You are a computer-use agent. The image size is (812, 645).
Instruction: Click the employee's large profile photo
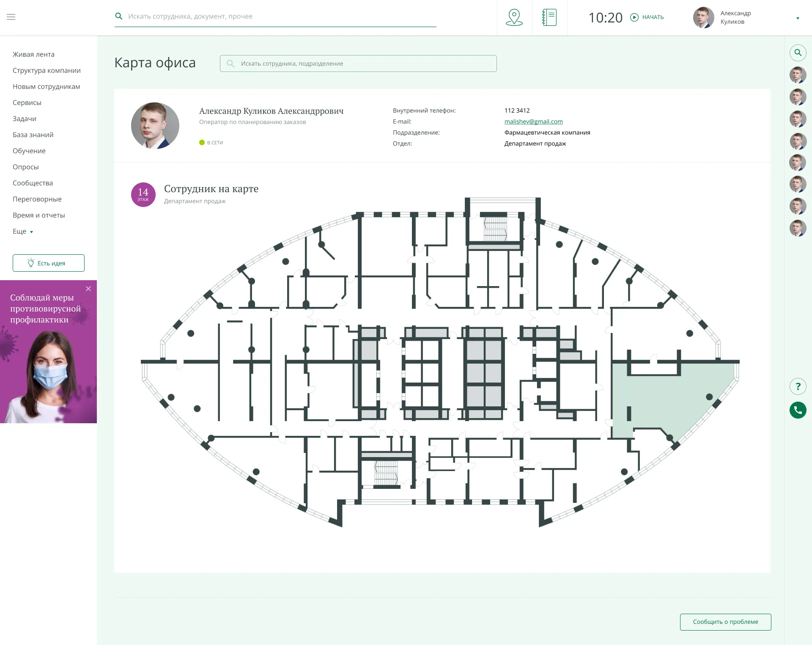tap(155, 126)
